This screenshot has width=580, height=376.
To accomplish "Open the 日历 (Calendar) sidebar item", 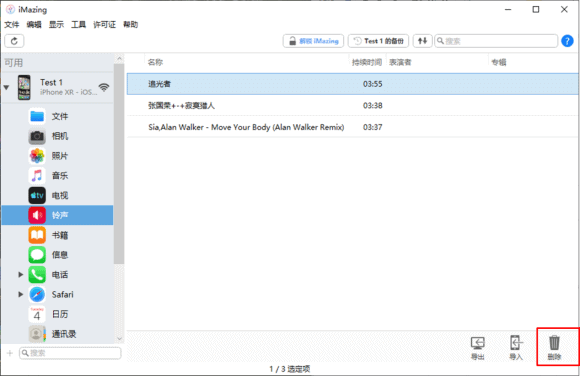I will tap(57, 314).
